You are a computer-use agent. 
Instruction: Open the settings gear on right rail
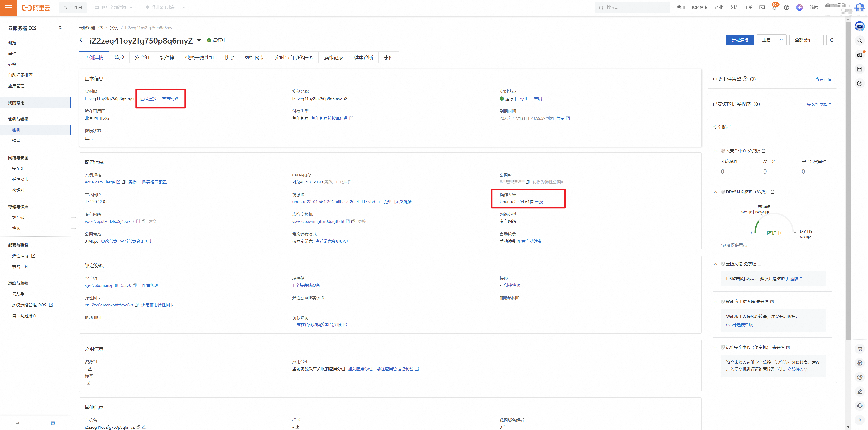[x=860, y=377]
